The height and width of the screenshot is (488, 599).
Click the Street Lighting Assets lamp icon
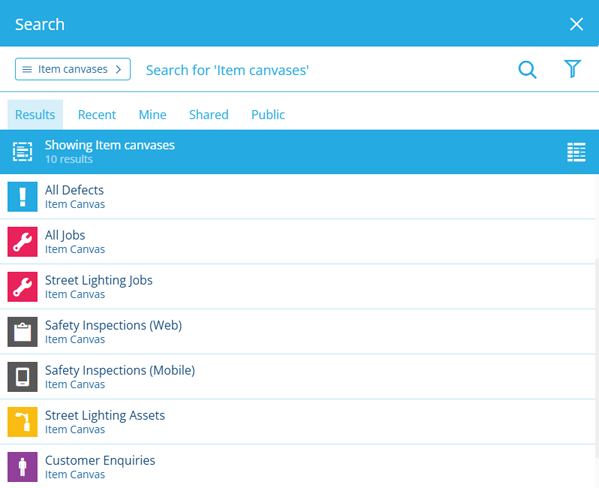pos(23,422)
